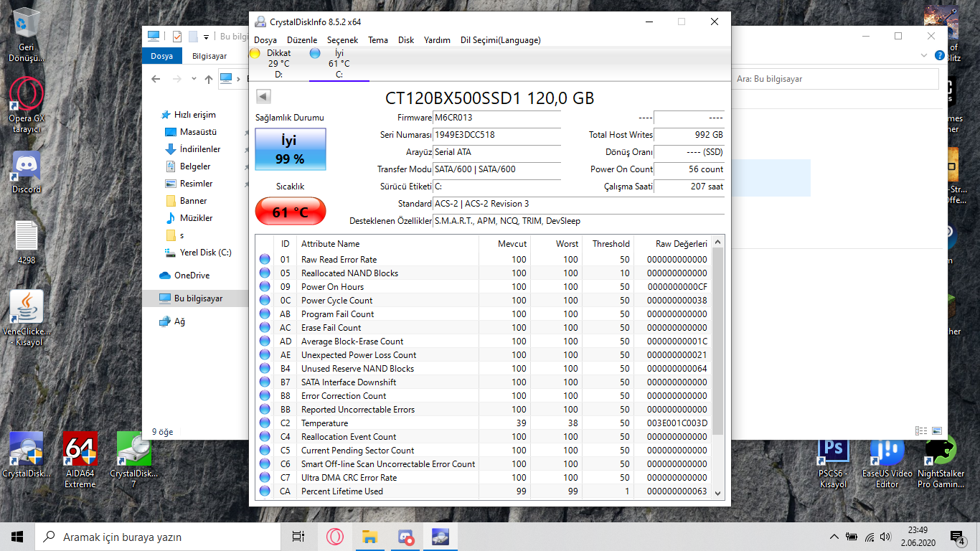Open Geri Dönüşüm recycle bin icon
This screenshot has height=551, width=980.
(x=27, y=34)
